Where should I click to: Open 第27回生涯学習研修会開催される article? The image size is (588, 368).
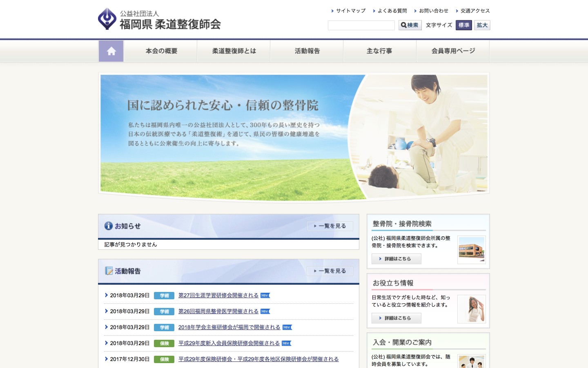(218, 295)
